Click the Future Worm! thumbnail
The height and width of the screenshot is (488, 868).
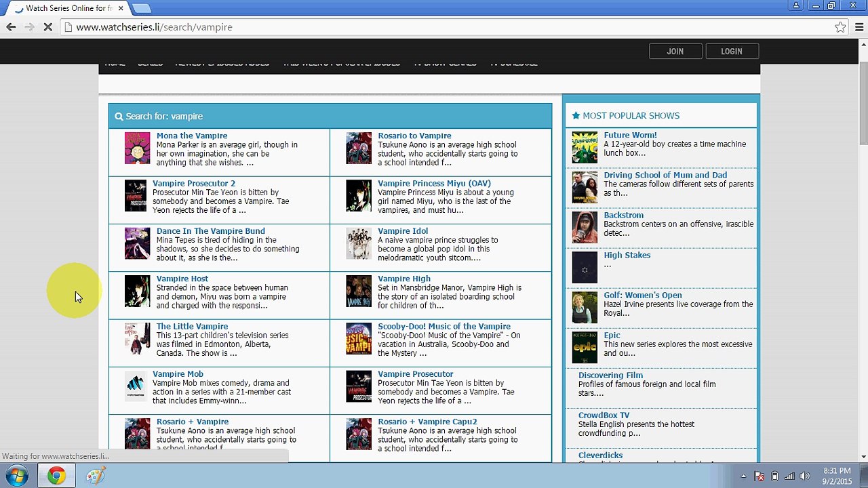pos(585,148)
